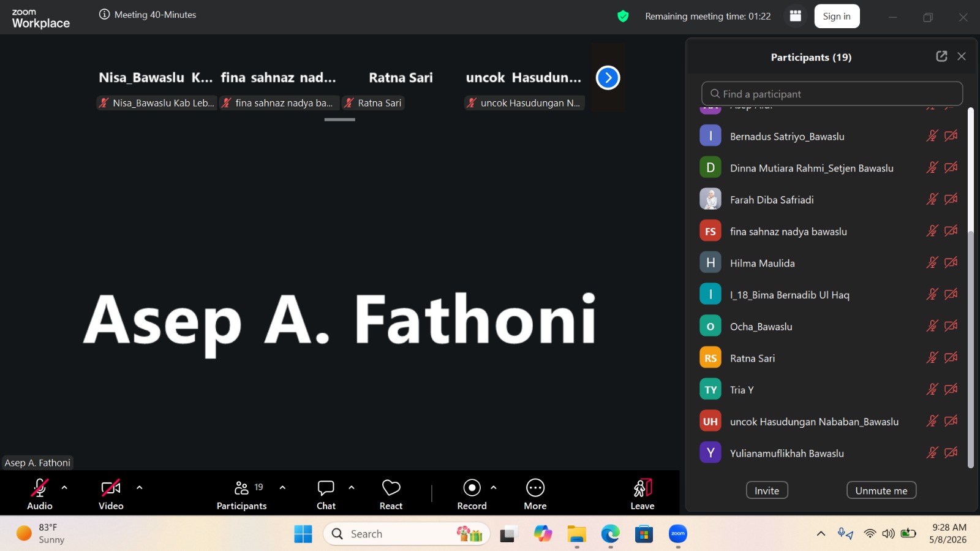Click uncok Hasudungan Nababan camera off icon
This screenshot has width=980, height=551.
pyautogui.click(x=951, y=421)
